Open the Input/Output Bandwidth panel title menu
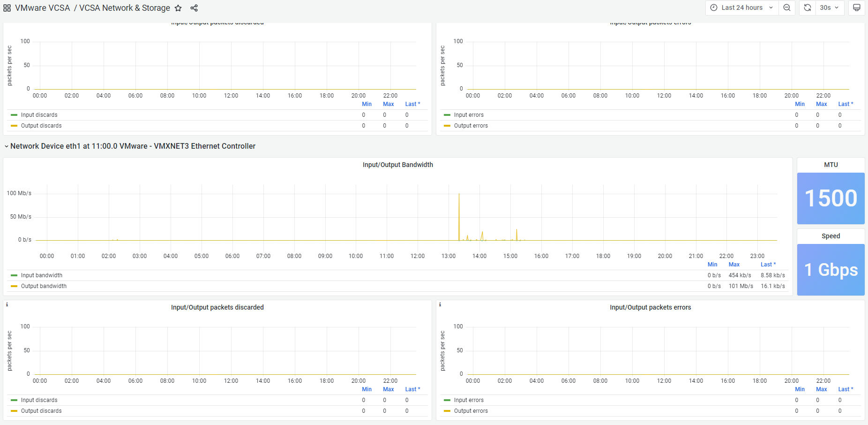Image resolution: width=868 pixels, height=425 pixels. pyautogui.click(x=398, y=165)
